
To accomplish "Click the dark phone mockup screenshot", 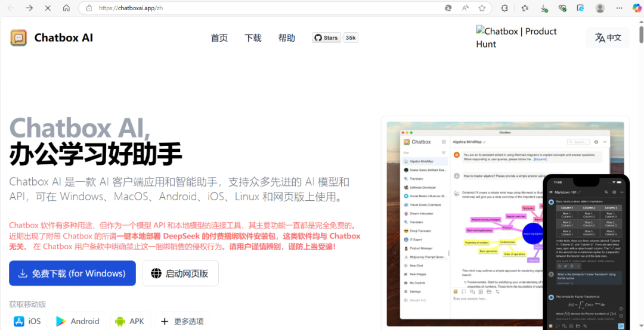I will click(587, 253).
